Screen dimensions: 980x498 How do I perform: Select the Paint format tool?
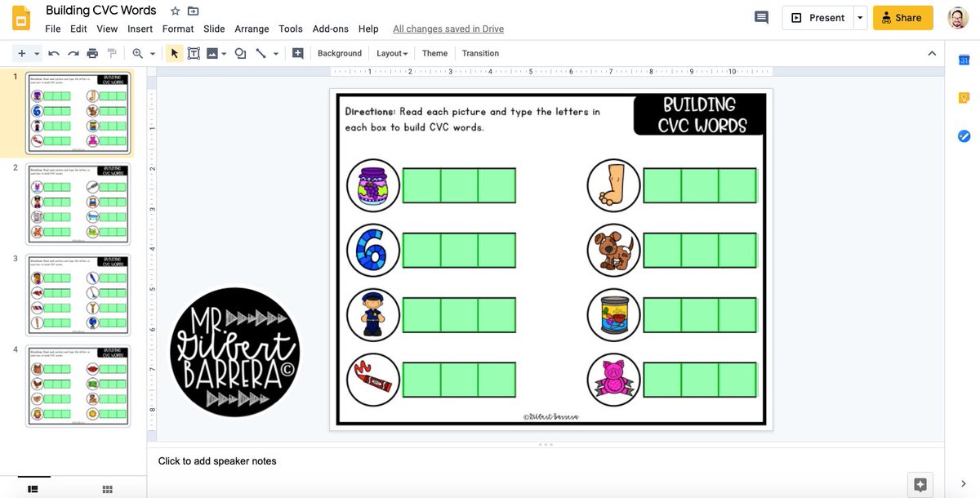[112, 53]
